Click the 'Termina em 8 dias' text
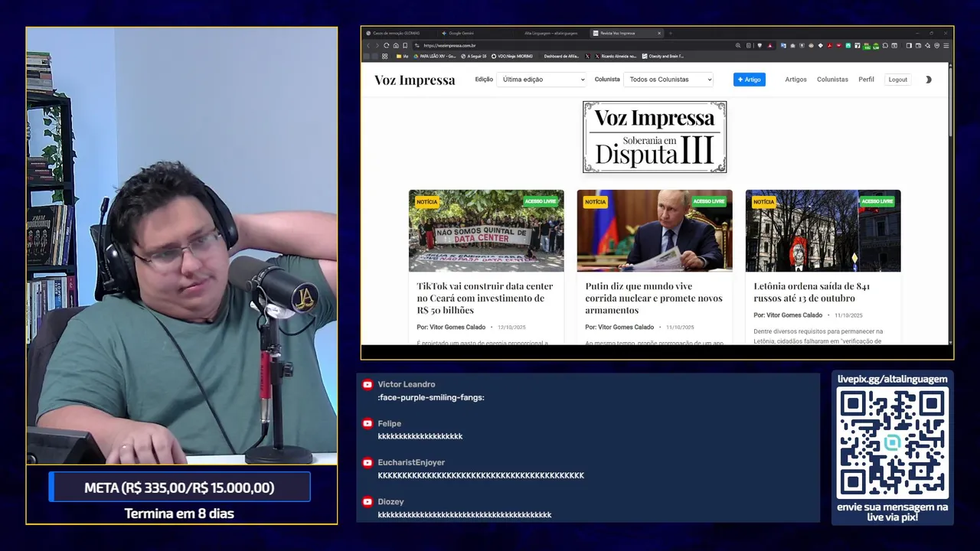Image resolution: width=980 pixels, height=551 pixels. 179,514
